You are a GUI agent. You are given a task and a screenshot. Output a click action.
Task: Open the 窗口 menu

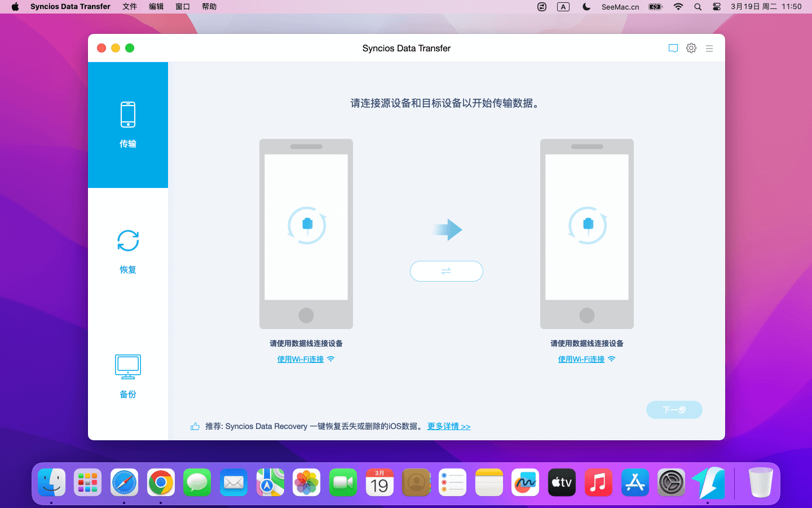click(x=183, y=7)
